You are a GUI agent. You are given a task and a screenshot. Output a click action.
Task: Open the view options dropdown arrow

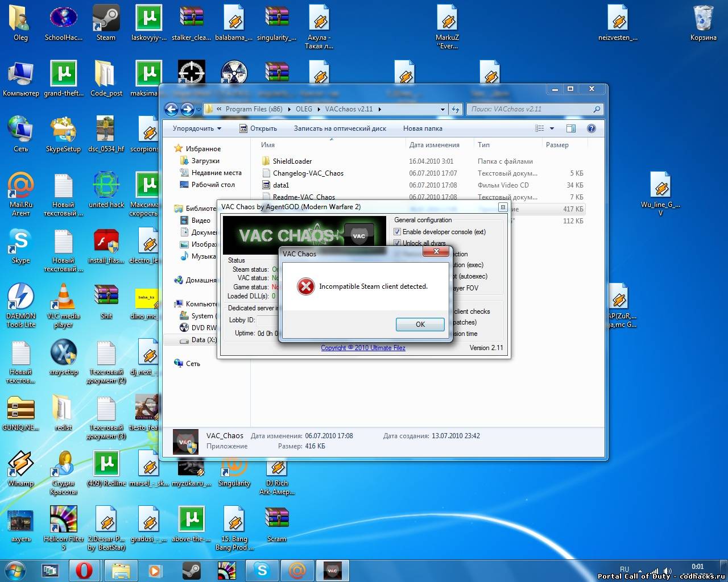pos(552,128)
